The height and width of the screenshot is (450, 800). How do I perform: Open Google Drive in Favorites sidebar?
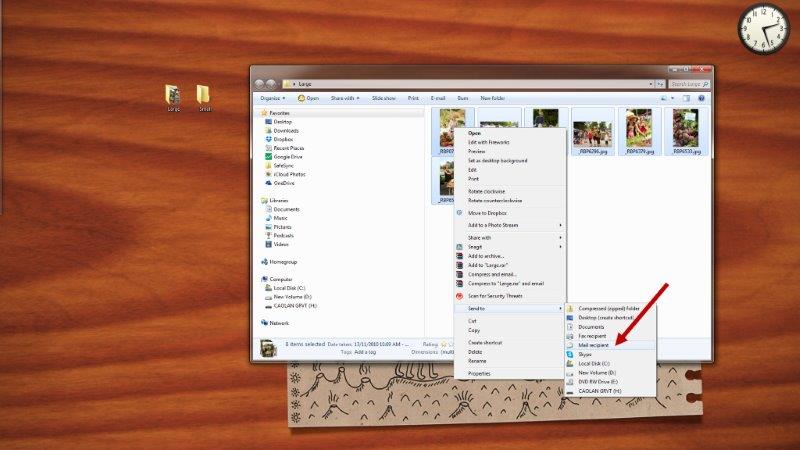point(287,157)
